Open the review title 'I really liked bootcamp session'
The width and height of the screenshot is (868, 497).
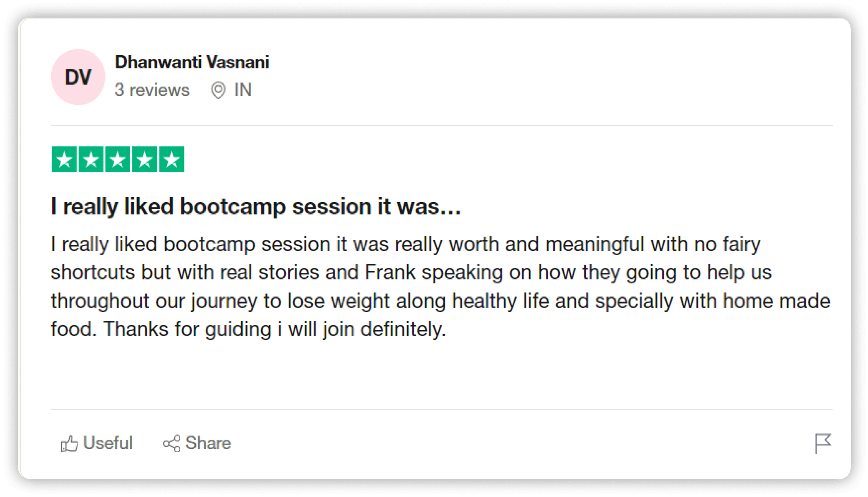[x=255, y=207]
